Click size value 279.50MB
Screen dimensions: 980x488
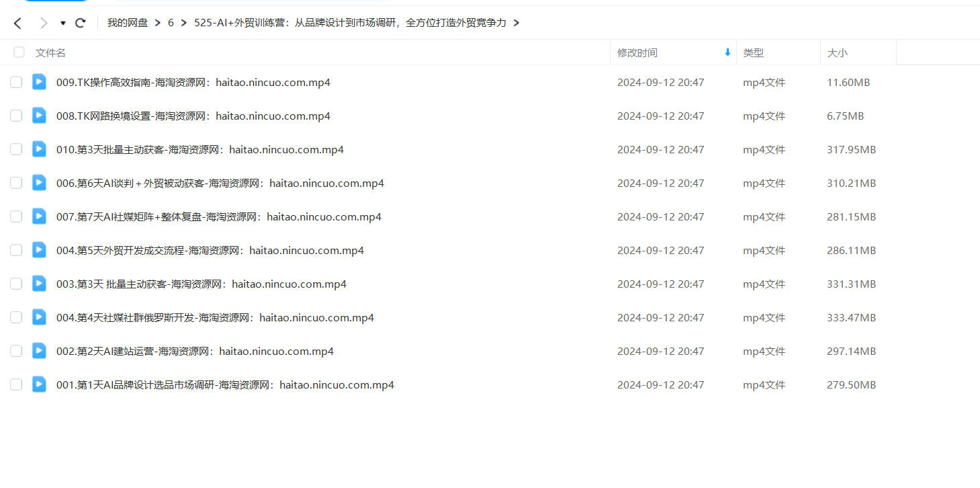[x=851, y=384]
